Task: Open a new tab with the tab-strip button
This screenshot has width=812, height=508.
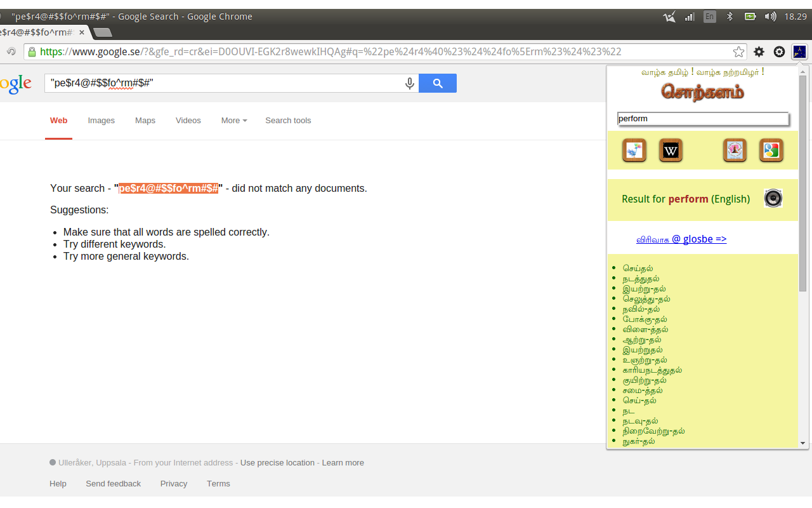Action: coord(102,32)
